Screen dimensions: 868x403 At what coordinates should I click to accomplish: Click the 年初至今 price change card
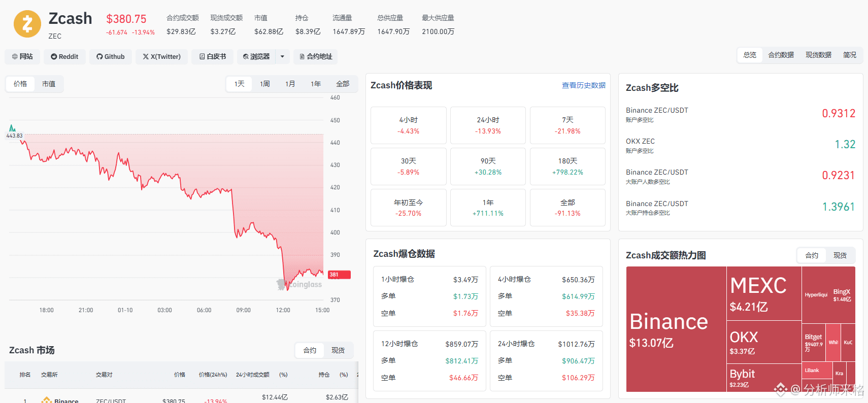click(x=409, y=208)
